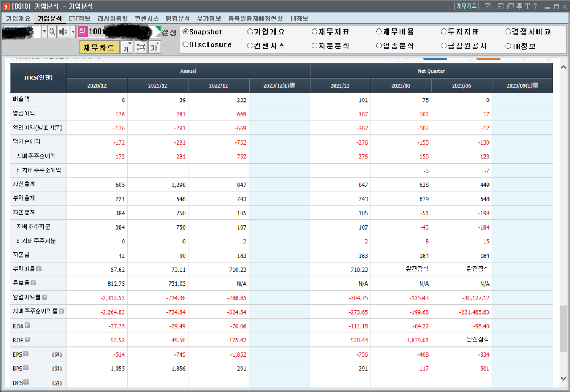Click help icon next to 지배주주순이익률
Viewport: 570px width, 392px height.
pos(62,311)
